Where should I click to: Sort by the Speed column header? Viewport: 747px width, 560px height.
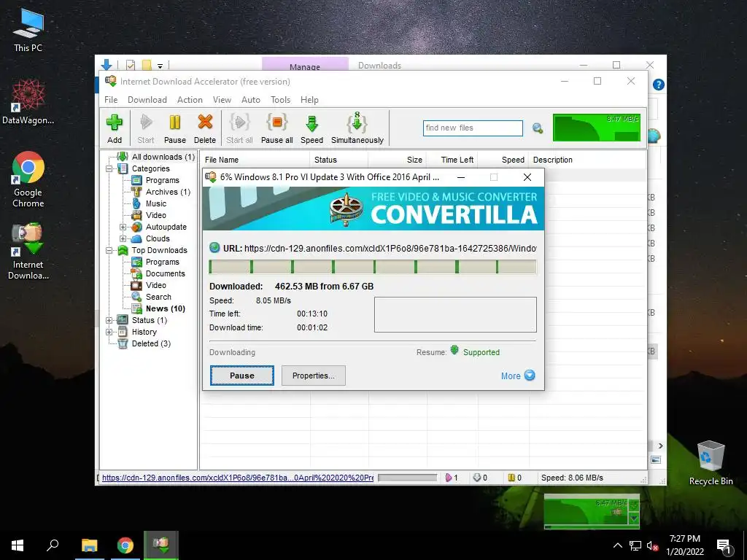503,160
